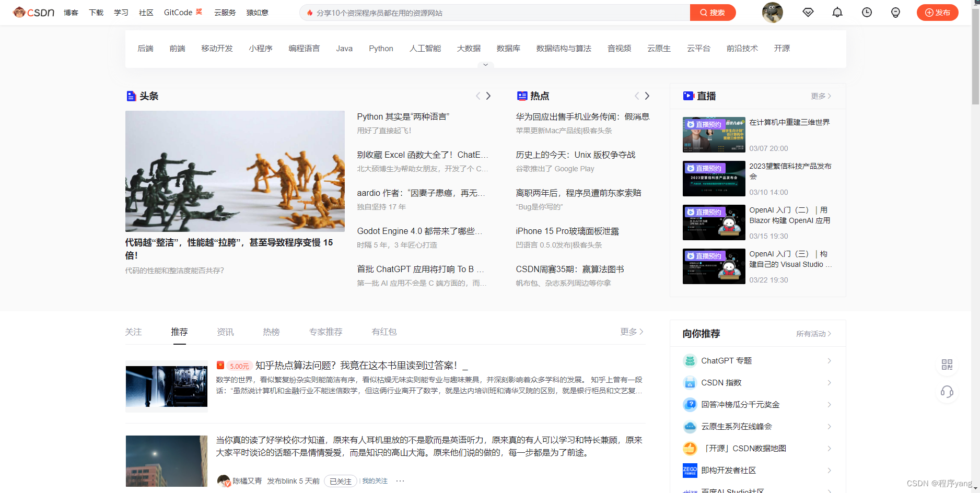980x493 pixels.
Task: Click the ChatGPT 专题 icon
Action: click(x=690, y=361)
